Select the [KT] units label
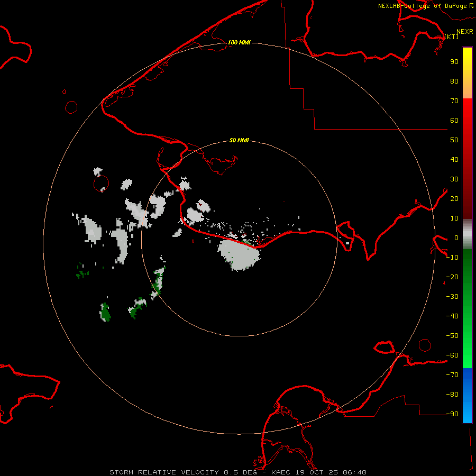 (452, 36)
